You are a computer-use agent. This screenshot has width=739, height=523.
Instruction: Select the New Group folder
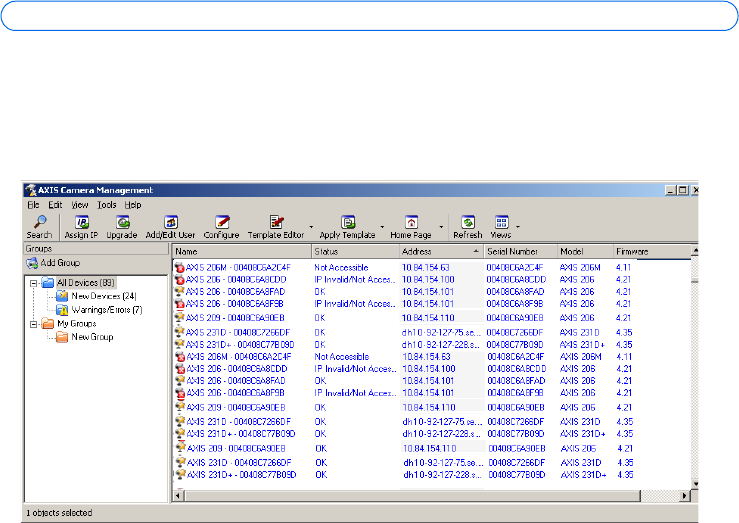[x=92, y=337]
